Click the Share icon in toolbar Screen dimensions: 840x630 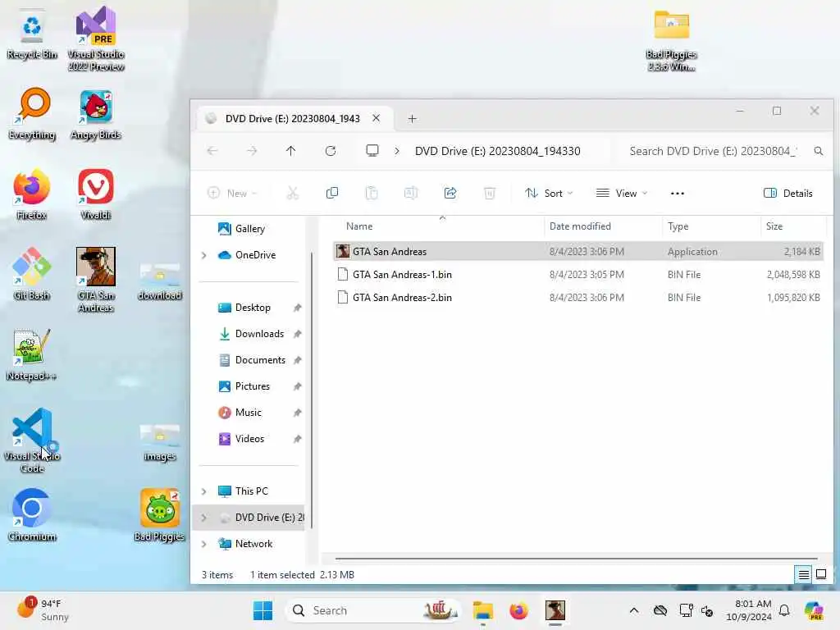[x=450, y=193]
